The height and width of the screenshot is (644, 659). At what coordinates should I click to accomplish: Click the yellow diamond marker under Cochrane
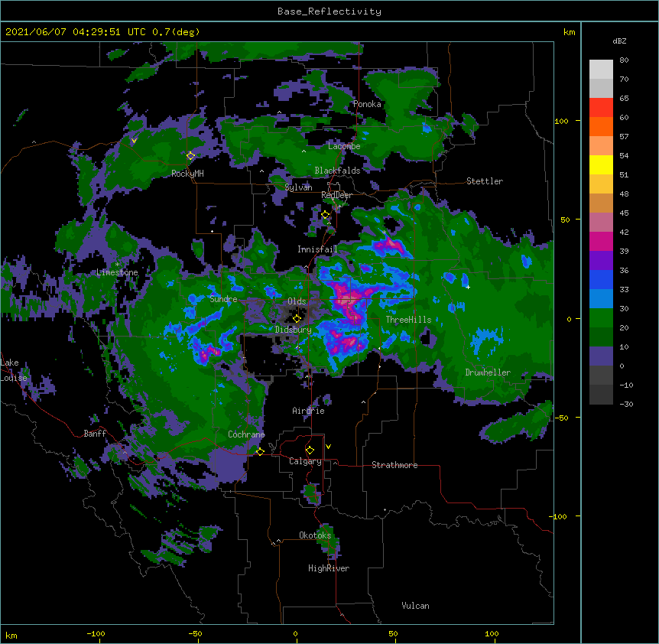pos(260,451)
